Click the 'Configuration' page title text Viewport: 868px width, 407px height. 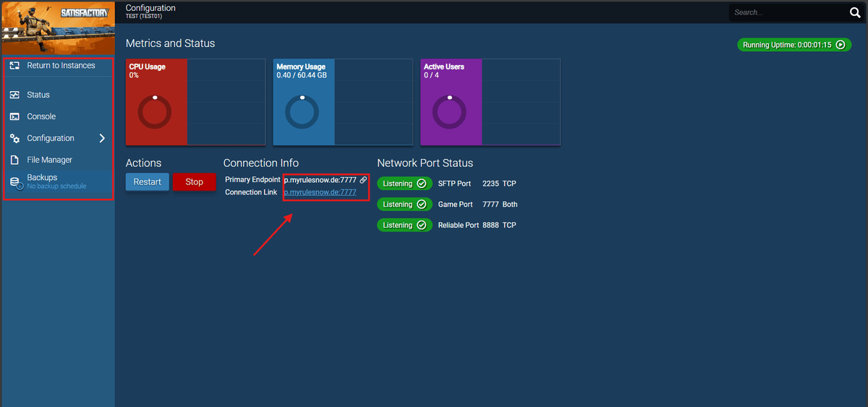click(x=150, y=8)
